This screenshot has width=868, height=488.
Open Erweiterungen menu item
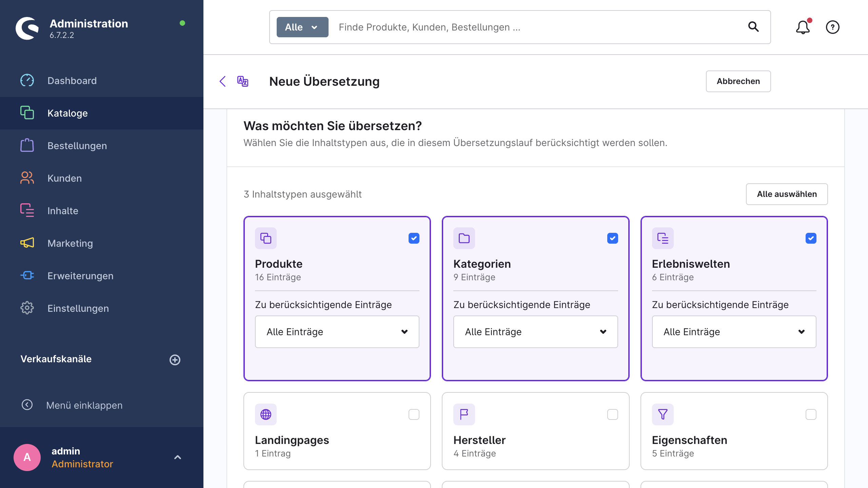(x=102, y=276)
